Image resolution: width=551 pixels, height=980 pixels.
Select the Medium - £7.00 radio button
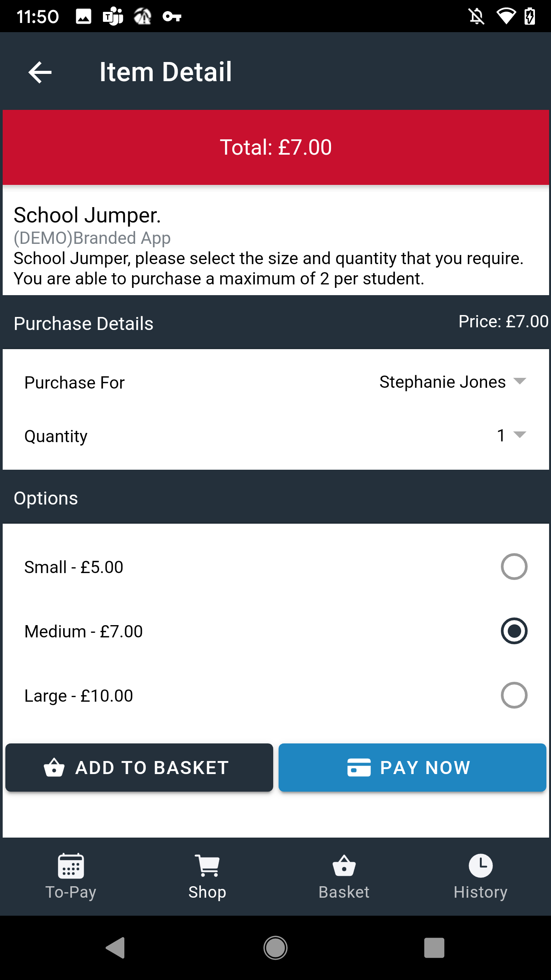click(514, 631)
